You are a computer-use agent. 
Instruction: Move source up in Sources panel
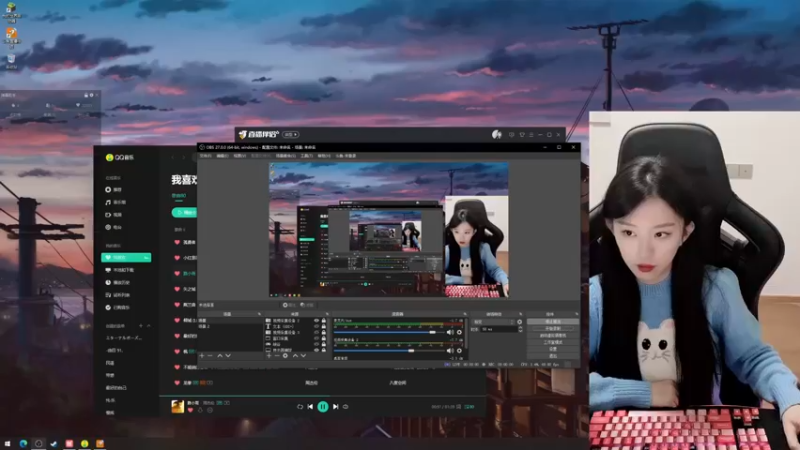tap(295, 355)
